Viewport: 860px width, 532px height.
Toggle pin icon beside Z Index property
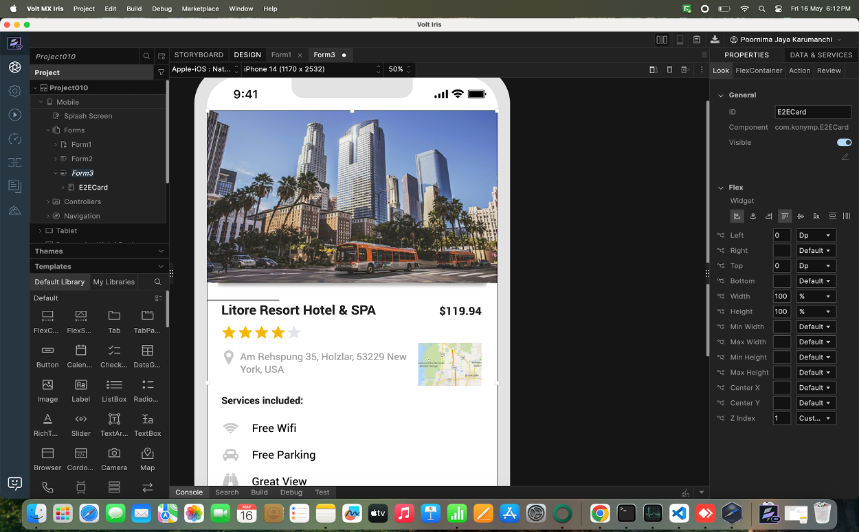[x=721, y=418]
